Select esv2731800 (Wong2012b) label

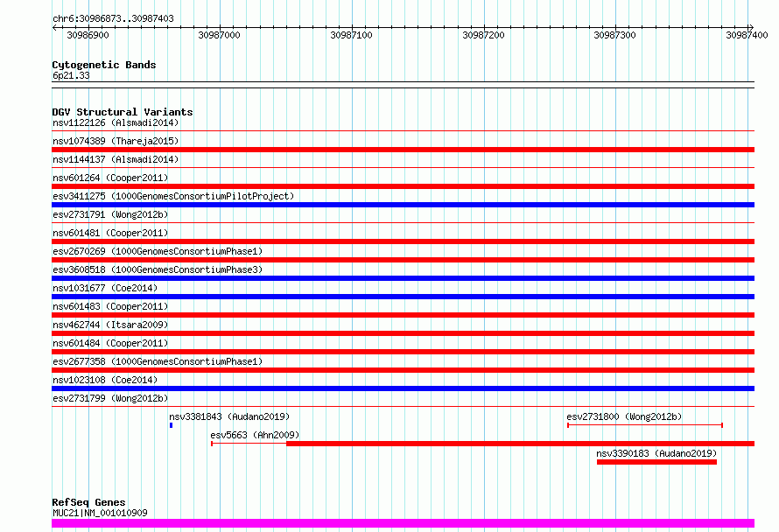click(x=624, y=416)
